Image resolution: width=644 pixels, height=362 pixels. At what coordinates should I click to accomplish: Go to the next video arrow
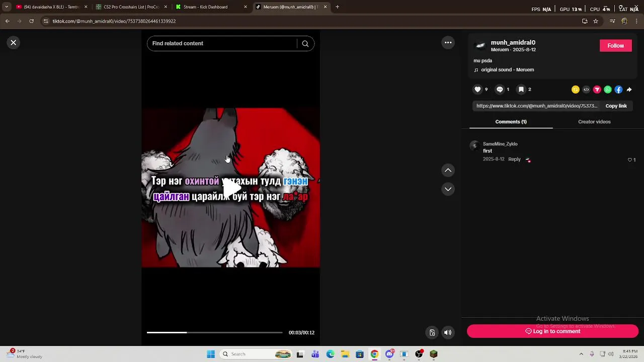click(448, 189)
